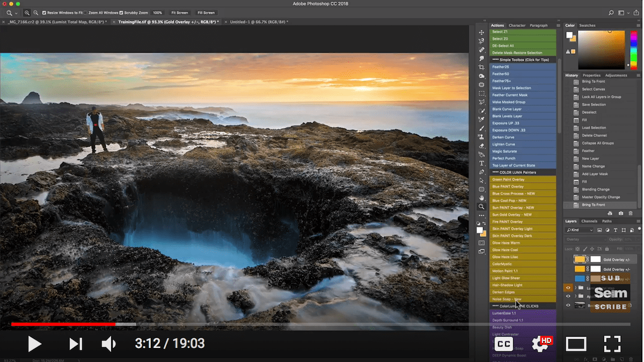644x362 pixels.
Task: Click the camera snapshot icon in History panel
Action: (x=621, y=213)
